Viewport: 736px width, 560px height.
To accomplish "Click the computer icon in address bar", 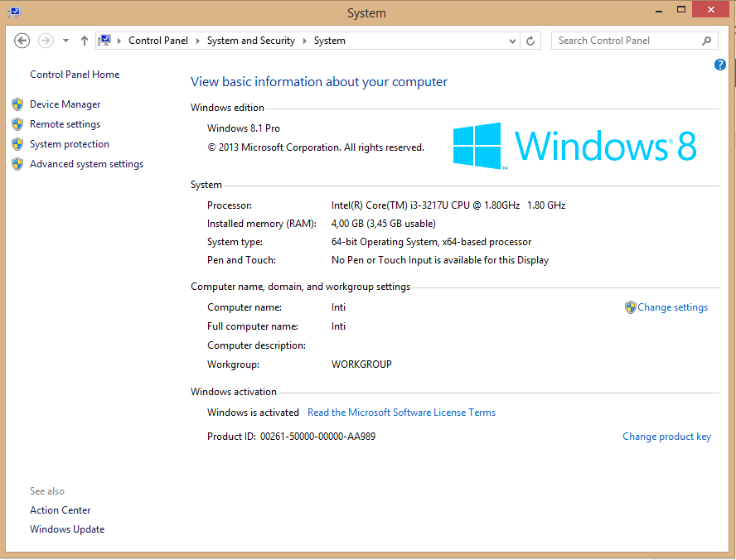I will tap(105, 41).
